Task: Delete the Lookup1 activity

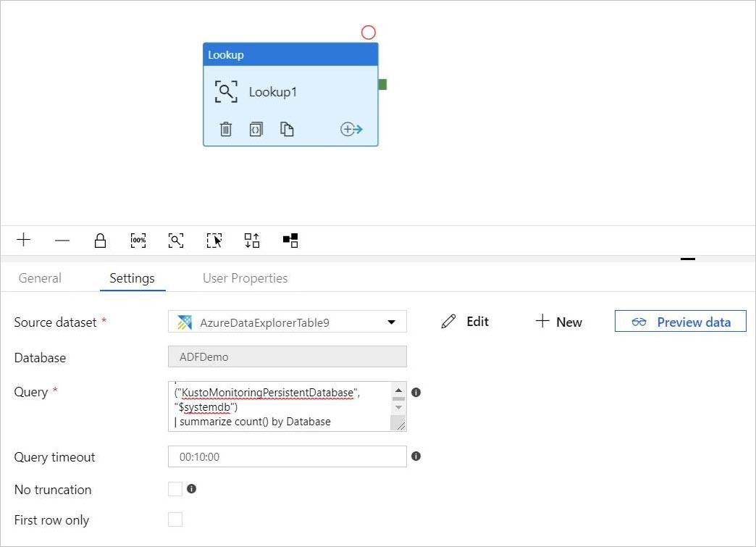Action: click(225, 128)
